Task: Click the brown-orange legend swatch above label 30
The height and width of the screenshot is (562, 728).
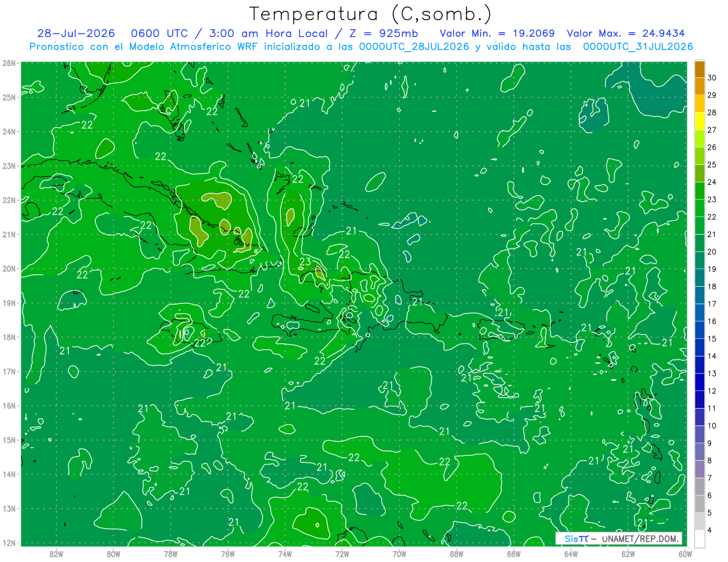Action: click(x=699, y=70)
